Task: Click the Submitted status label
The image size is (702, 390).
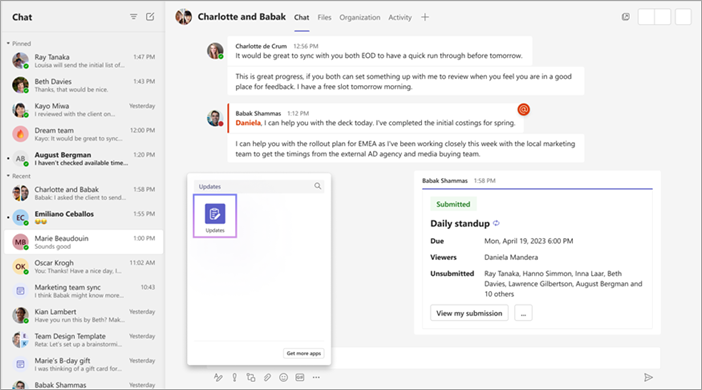Action: 453,204
